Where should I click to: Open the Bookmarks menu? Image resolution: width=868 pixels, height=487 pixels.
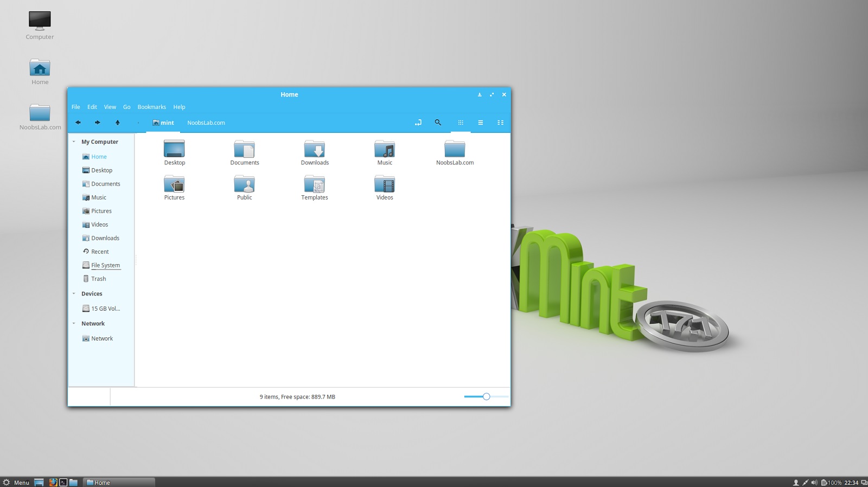point(152,107)
